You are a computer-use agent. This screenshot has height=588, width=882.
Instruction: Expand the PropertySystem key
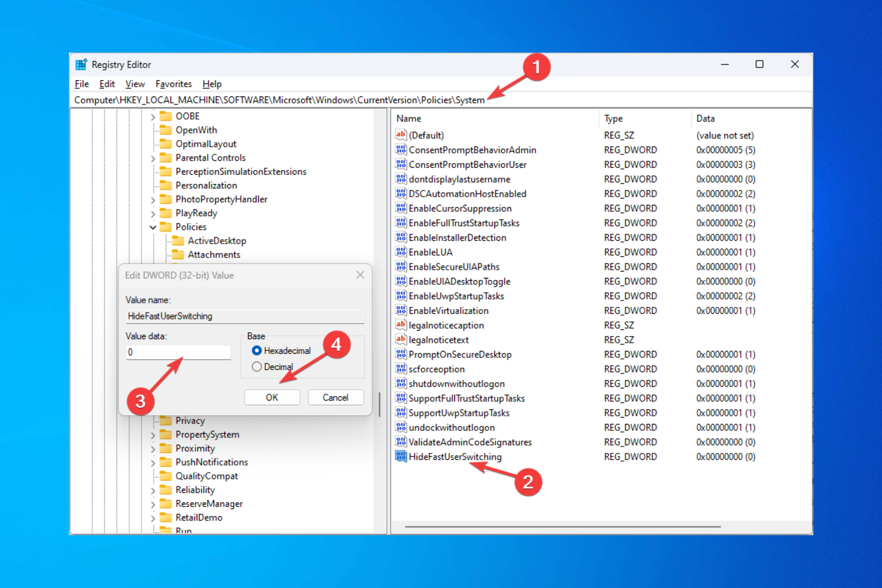153,435
